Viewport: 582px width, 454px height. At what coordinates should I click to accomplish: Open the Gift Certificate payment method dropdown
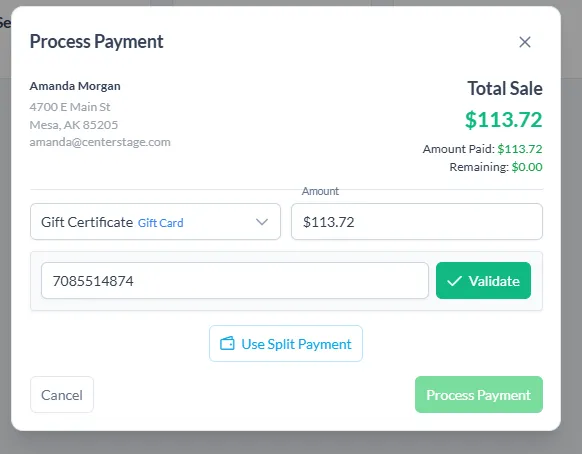click(155, 222)
